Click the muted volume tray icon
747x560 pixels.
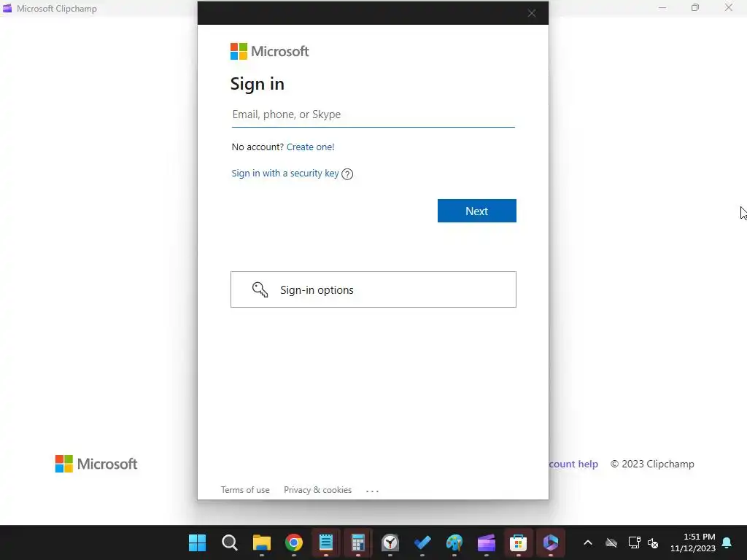[x=653, y=542]
